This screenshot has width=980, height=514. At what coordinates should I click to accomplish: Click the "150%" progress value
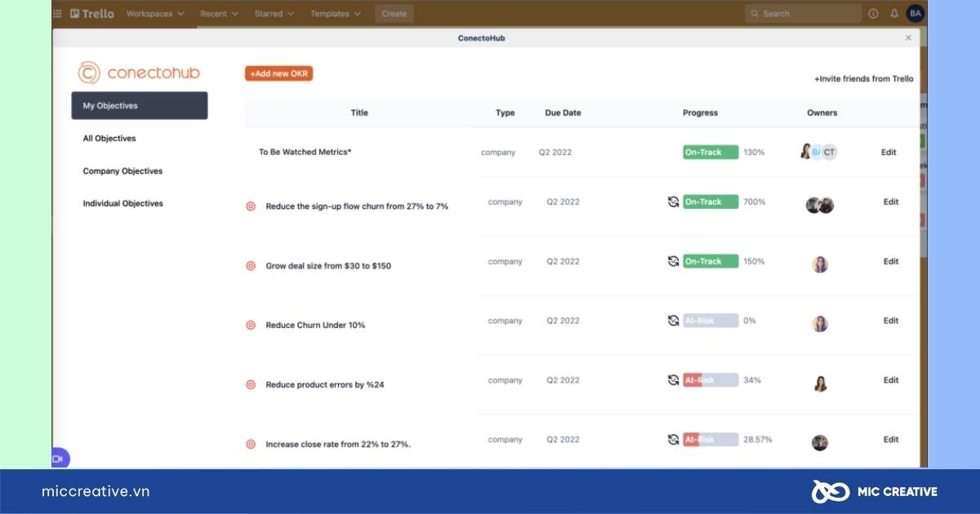coord(754,262)
